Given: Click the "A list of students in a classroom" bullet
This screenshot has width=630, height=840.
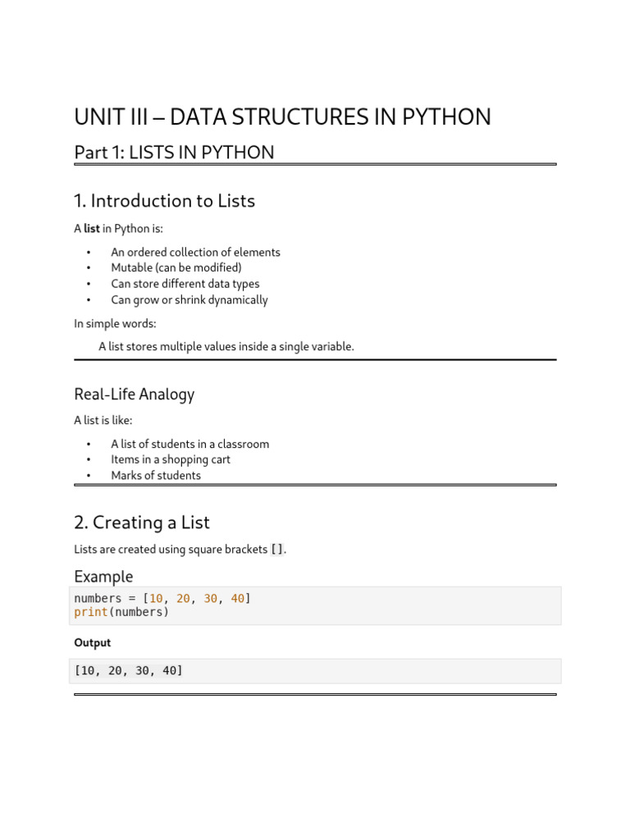Looking at the screenshot, I should point(190,445).
